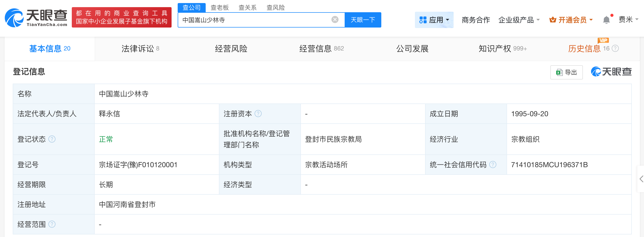Image resolution: width=644 pixels, height=237 pixels.
Task: Click the 宗教组织 industry value
Action: 525,139
